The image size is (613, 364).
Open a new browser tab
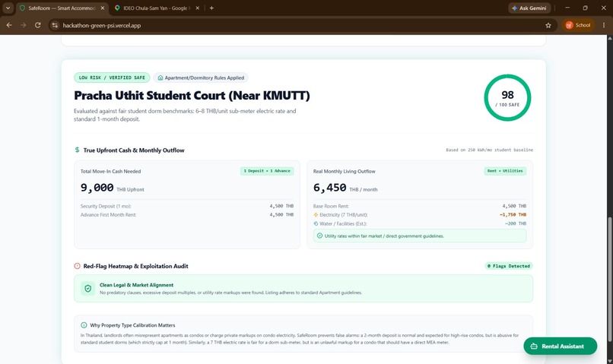(x=211, y=8)
